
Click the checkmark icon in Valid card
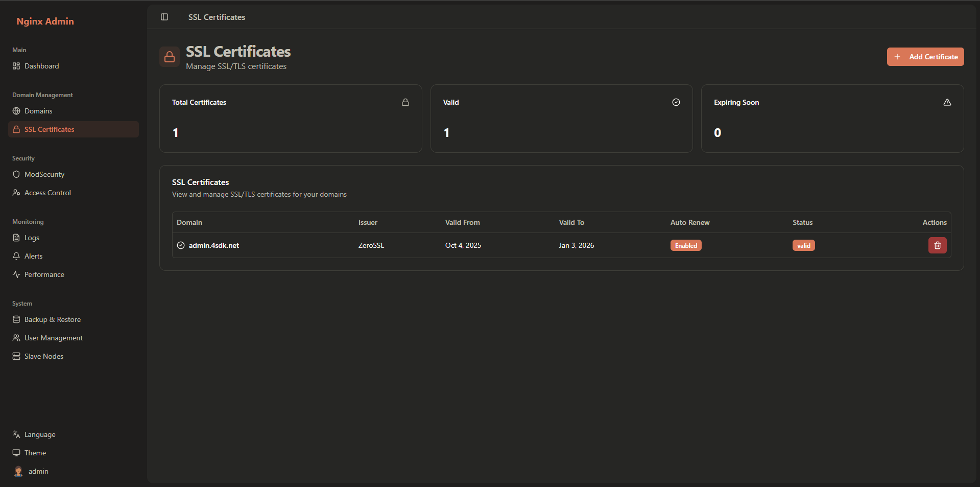676,102
